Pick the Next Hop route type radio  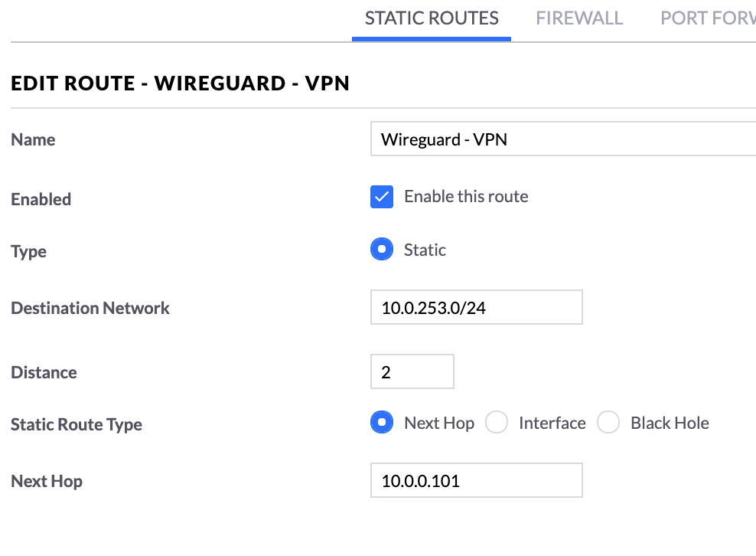point(382,422)
